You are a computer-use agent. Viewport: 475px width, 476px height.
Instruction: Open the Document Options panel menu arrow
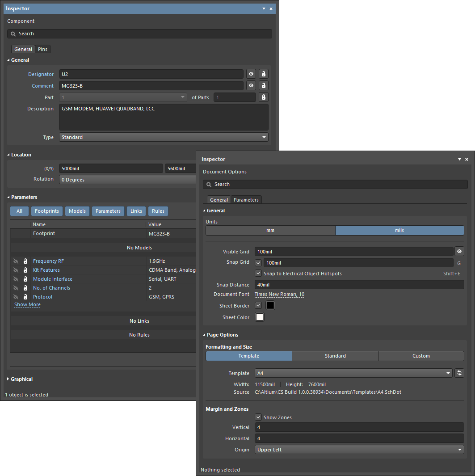coord(459,160)
